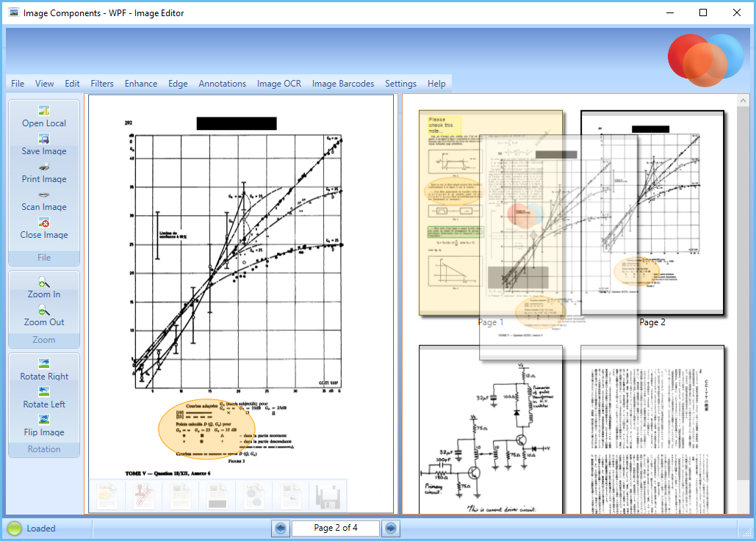Open the Image Barcodes menu
The image size is (756, 541).
click(x=343, y=84)
